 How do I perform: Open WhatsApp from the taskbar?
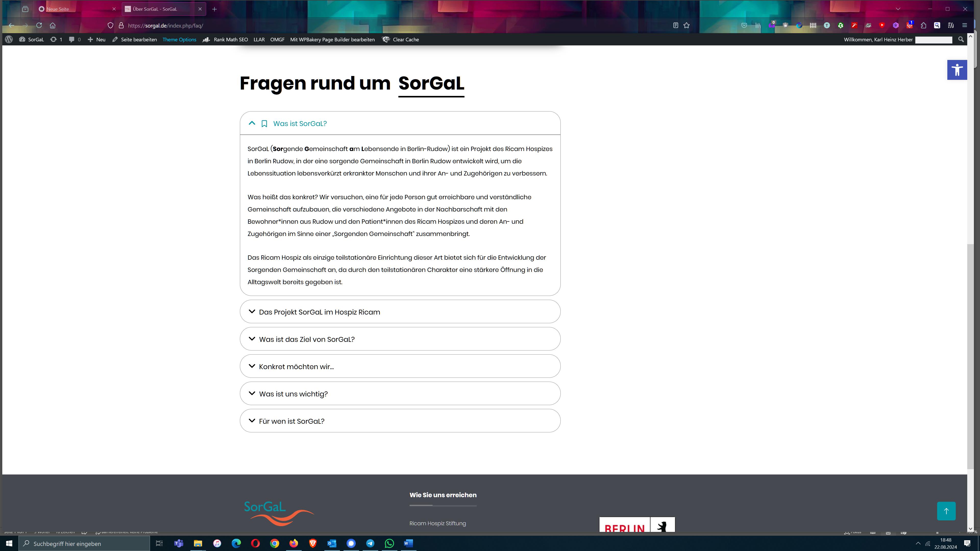[x=389, y=543]
